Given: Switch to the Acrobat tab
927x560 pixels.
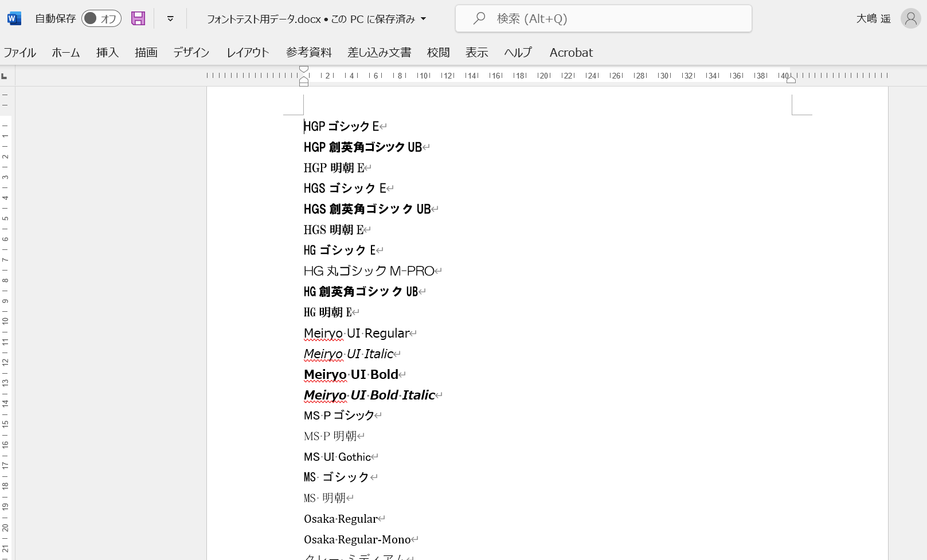Looking at the screenshot, I should 571,53.
